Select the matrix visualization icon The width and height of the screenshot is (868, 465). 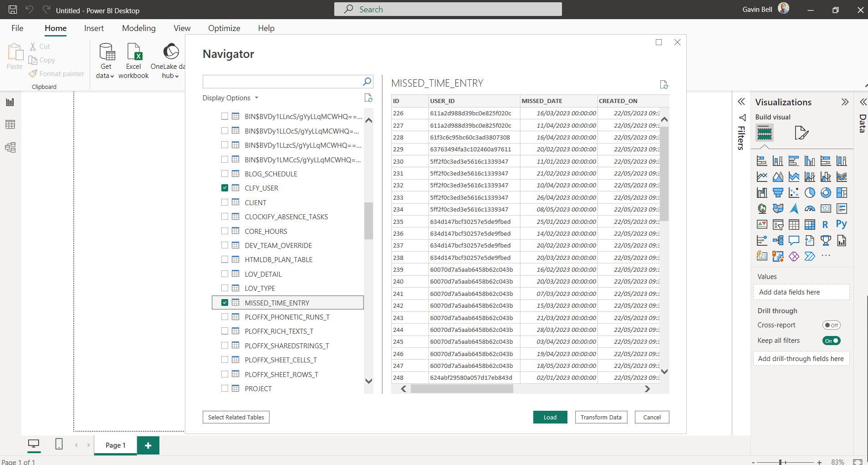810,224
